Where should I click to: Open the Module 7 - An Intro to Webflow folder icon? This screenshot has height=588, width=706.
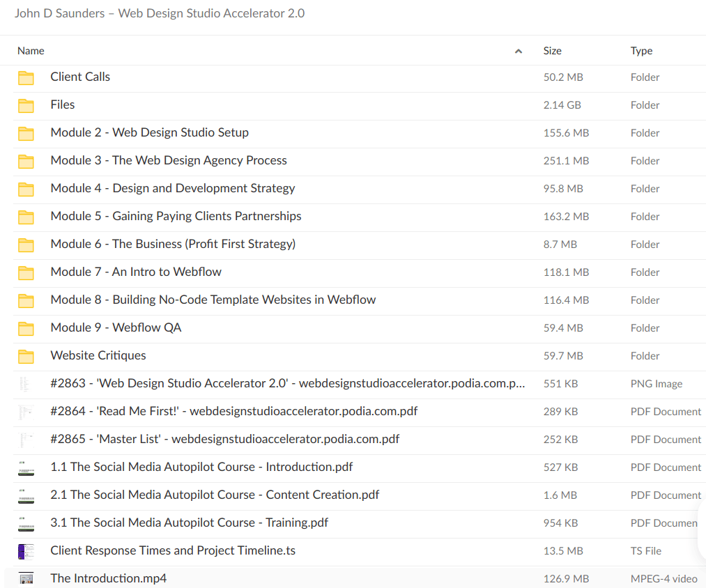click(26, 272)
